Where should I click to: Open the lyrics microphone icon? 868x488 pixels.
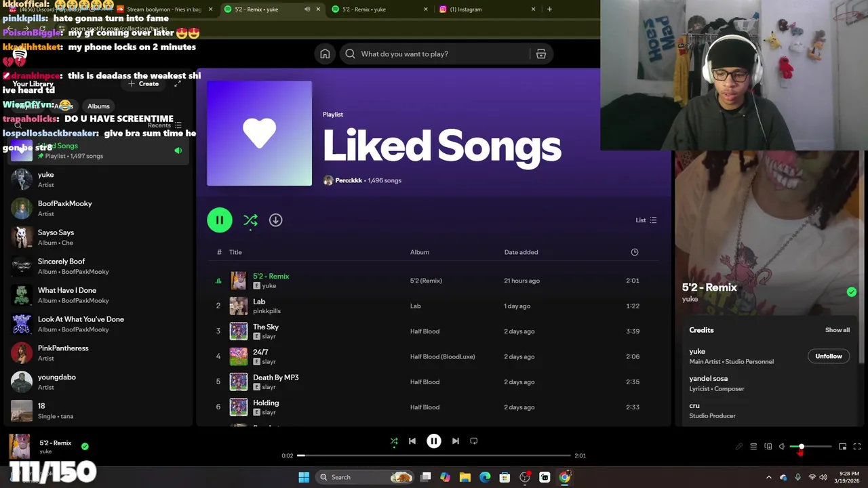pos(739,447)
